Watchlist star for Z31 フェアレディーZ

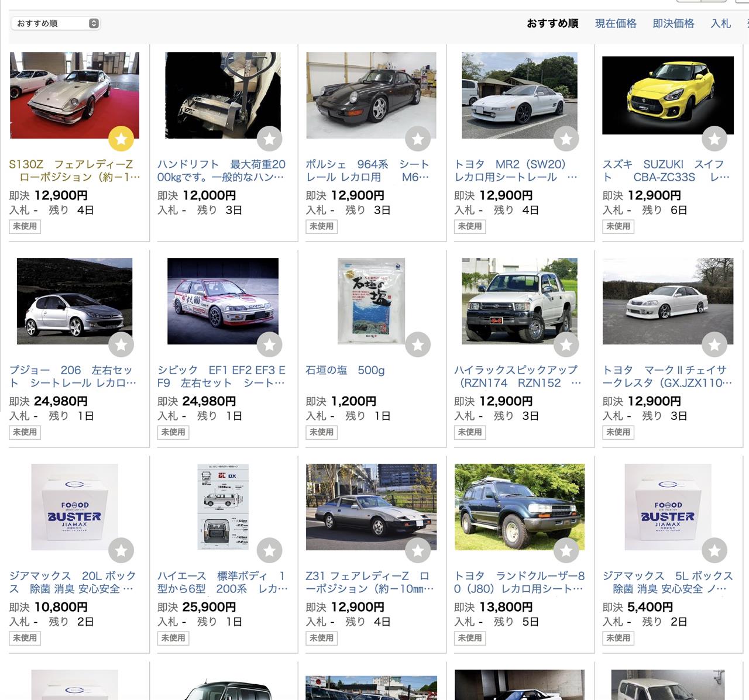418,550
